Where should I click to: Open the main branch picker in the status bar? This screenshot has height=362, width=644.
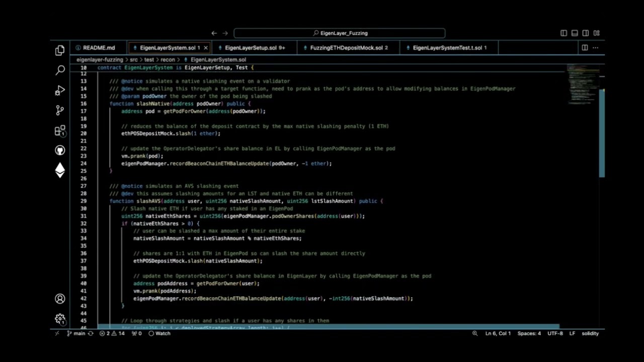[x=76, y=333]
